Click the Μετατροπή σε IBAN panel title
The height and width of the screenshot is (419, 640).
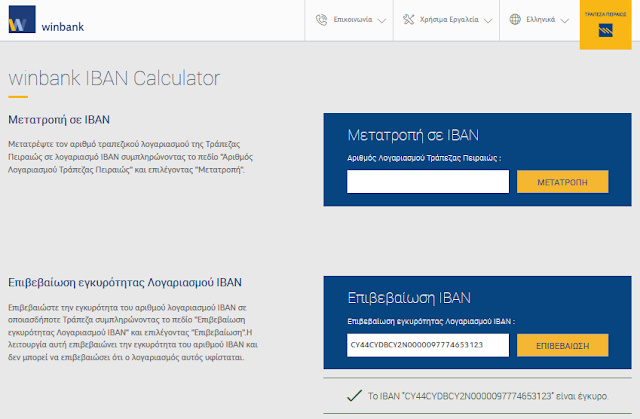tap(413, 135)
